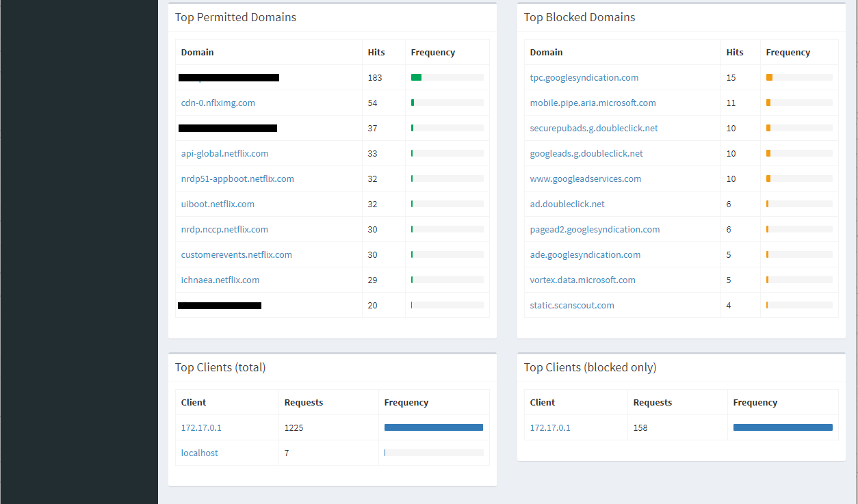The width and height of the screenshot is (858, 504).
Task: Click the 37 hits cell
Action: 383,128
